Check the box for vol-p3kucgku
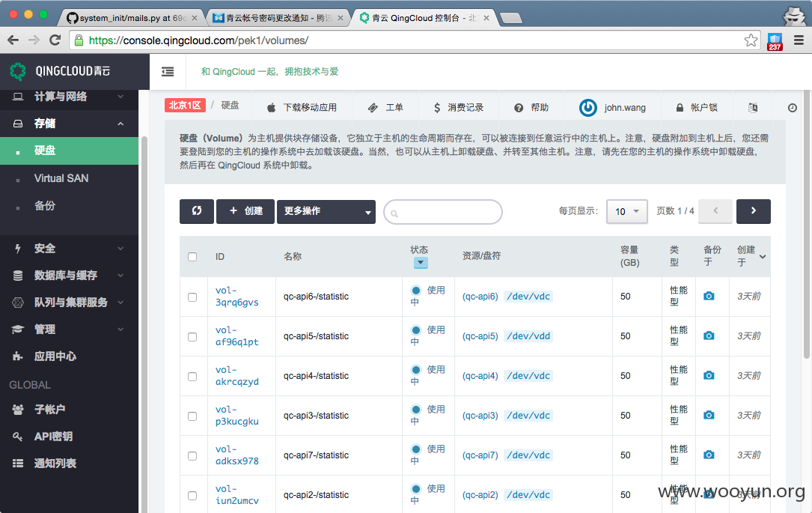 click(192, 416)
